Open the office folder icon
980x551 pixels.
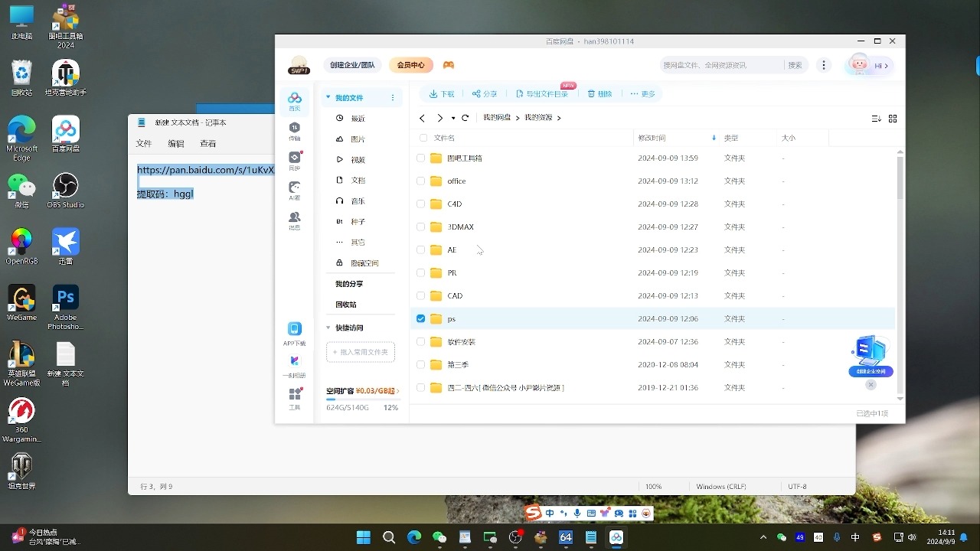pyautogui.click(x=436, y=181)
